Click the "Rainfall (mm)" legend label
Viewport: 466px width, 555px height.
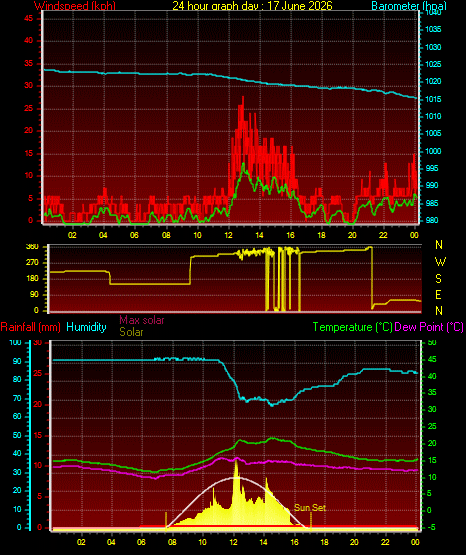(30, 327)
